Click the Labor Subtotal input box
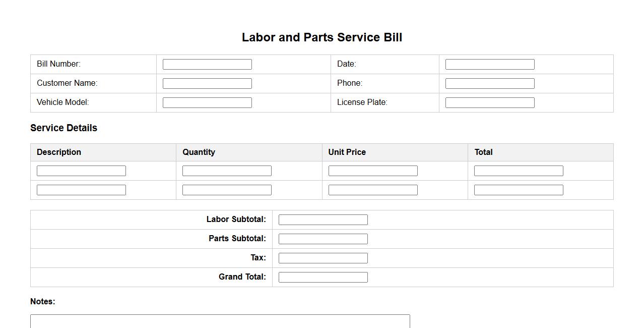This screenshot has width=644, height=328. click(323, 220)
